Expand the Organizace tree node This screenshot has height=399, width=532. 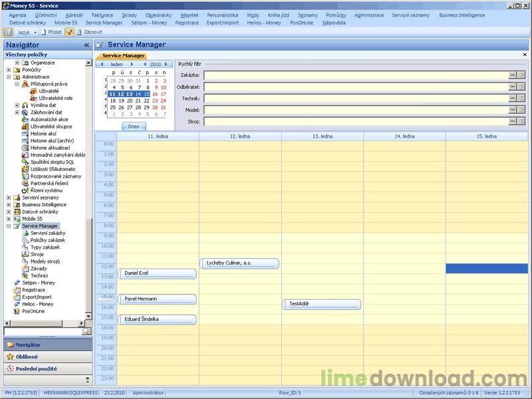point(17,63)
